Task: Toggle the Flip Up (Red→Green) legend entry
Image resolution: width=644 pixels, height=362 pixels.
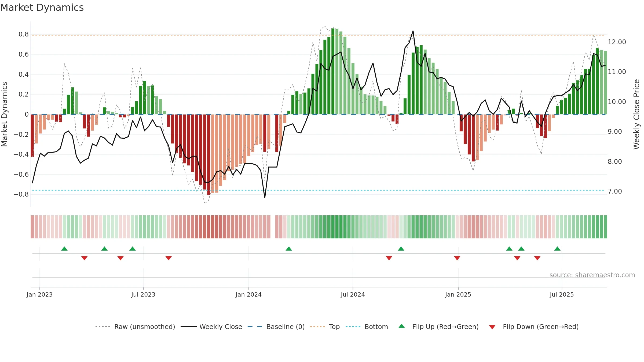Action: coord(439,327)
